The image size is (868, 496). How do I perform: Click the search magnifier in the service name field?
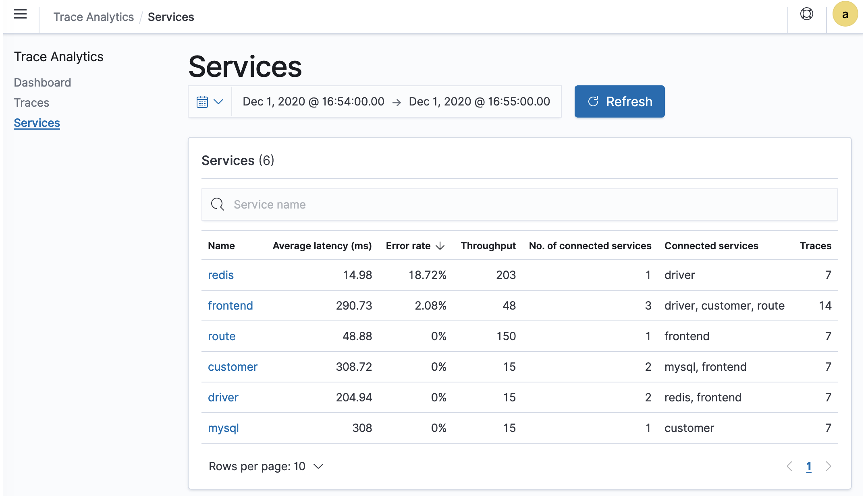217,204
